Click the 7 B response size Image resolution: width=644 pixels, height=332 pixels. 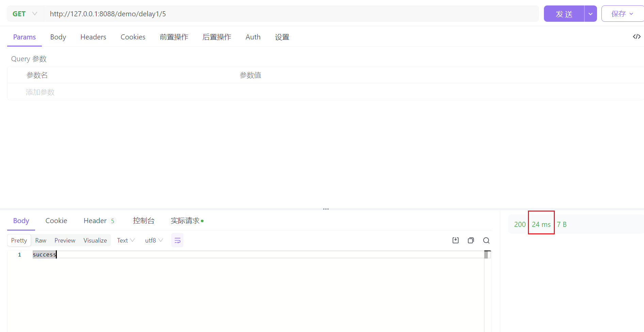coord(562,225)
